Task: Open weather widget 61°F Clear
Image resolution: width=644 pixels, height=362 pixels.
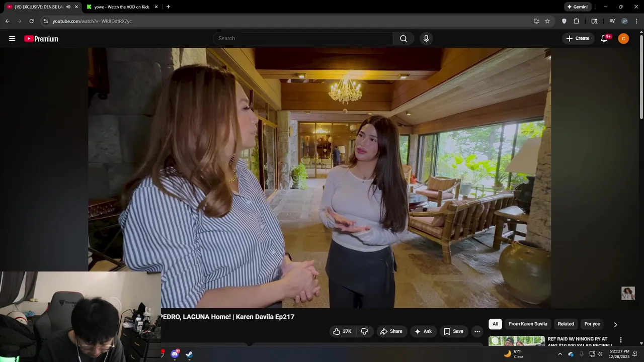Action: point(514,354)
